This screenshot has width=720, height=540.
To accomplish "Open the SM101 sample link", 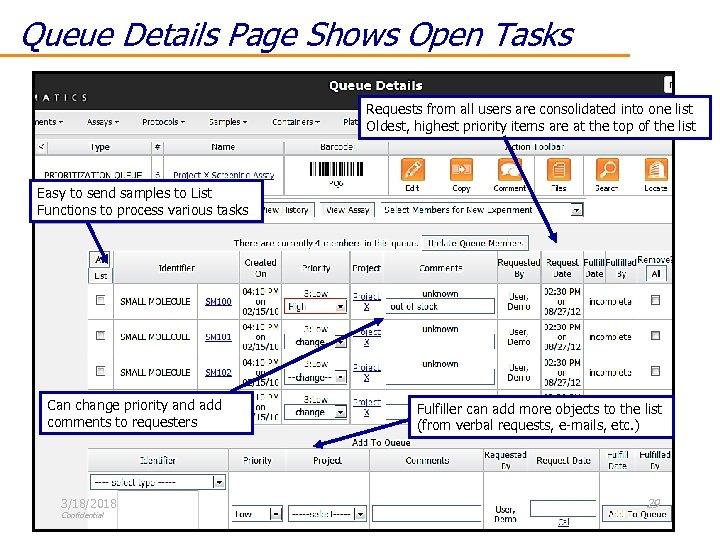I will (218, 337).
